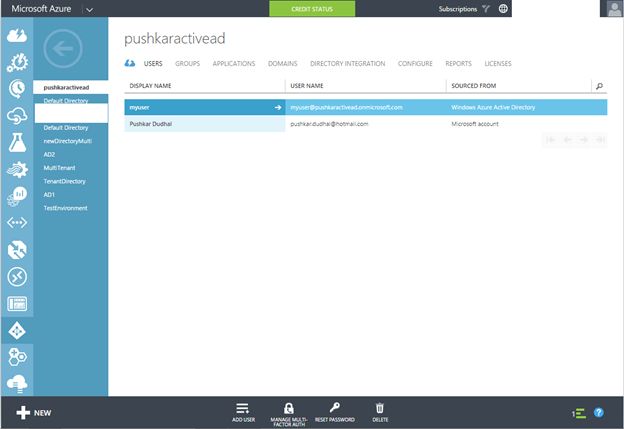
Task: Open the Traffic Manager sidebar icon
Action: click(x=17, y=250)
